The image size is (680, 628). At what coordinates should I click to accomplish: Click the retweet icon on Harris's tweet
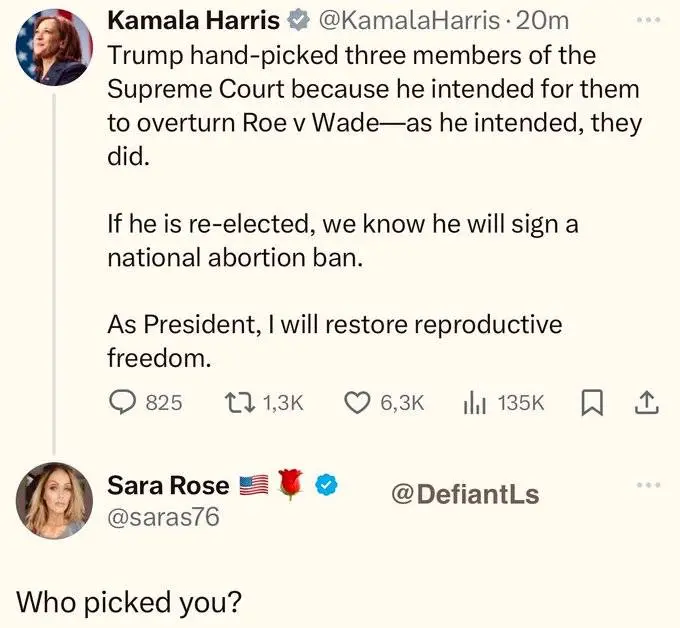240,403
